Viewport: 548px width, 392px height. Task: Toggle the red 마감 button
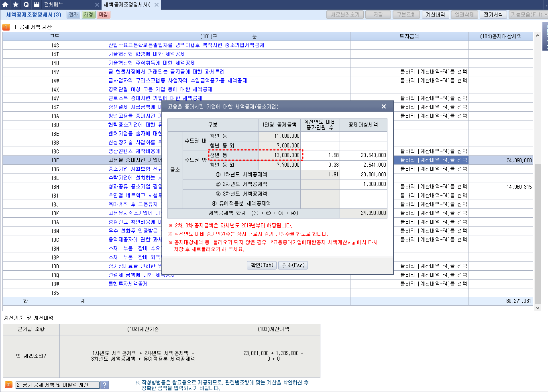pos(104,14)
